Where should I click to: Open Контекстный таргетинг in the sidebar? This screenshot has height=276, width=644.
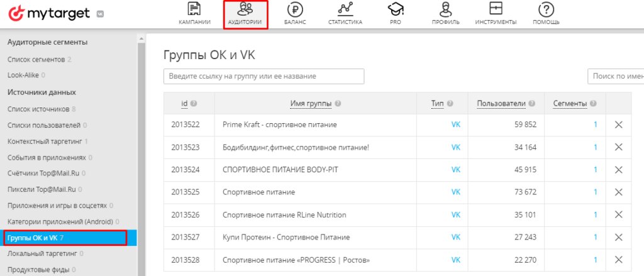pyautogui.click(x=45, y=141)
